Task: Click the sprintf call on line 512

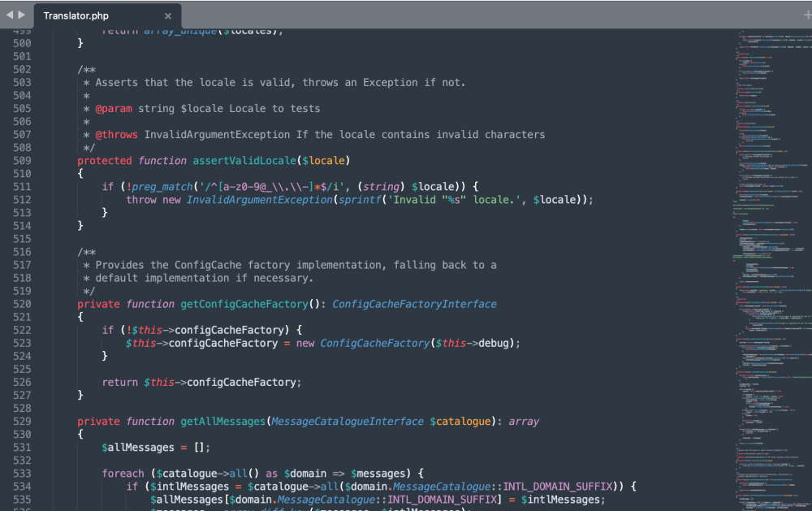Action: coord(361,199)
